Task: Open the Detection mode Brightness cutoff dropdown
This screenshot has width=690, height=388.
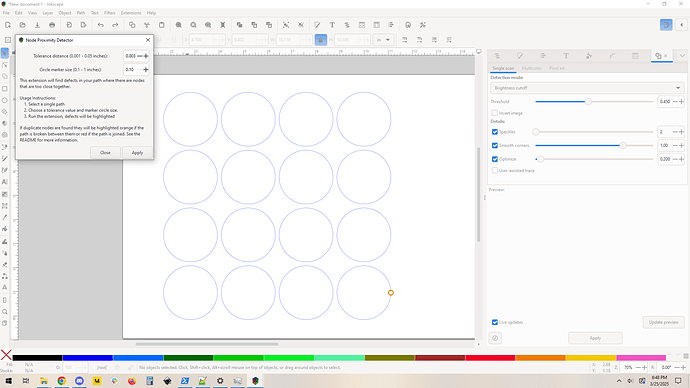Action: (x=587, y=88)
